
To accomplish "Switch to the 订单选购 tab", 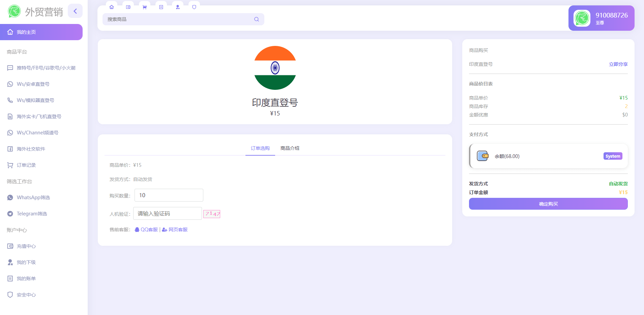I will [x=260, y=148].
